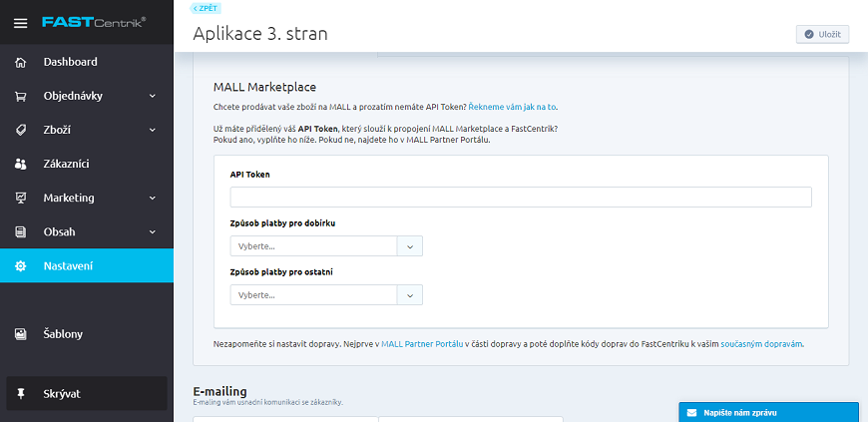Click the Marketing presentation icon
This screenshot has width=868, height=422.
point(21,199)
